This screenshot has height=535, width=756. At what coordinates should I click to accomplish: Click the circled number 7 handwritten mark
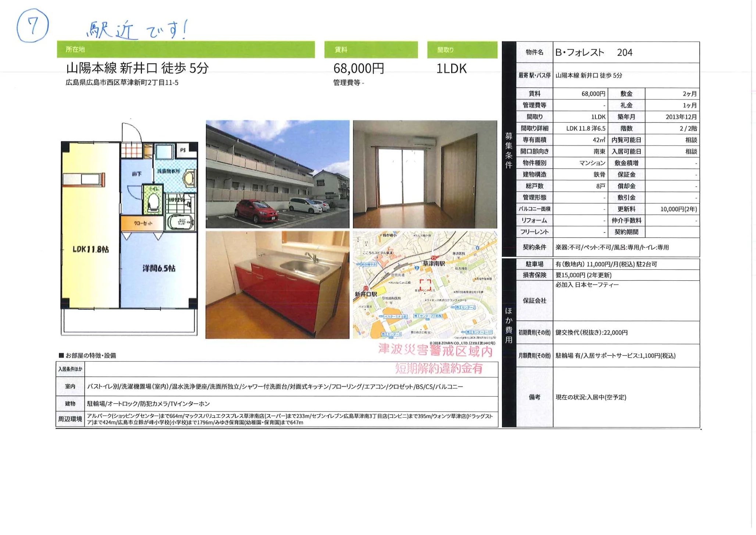click(32, 26)
